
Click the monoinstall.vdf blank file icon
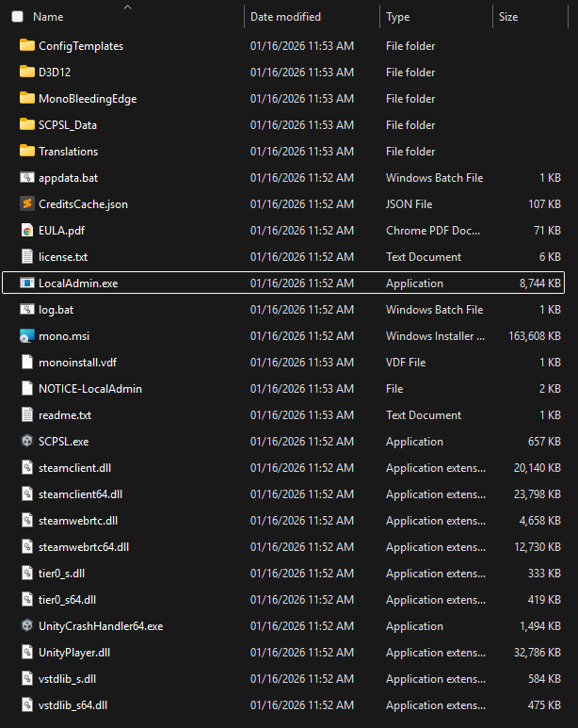point(27,363)
